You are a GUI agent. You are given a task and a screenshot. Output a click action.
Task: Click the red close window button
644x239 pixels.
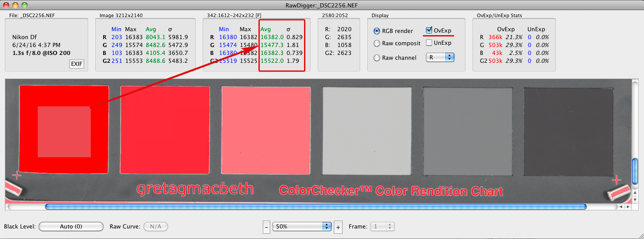pos(6,5)
